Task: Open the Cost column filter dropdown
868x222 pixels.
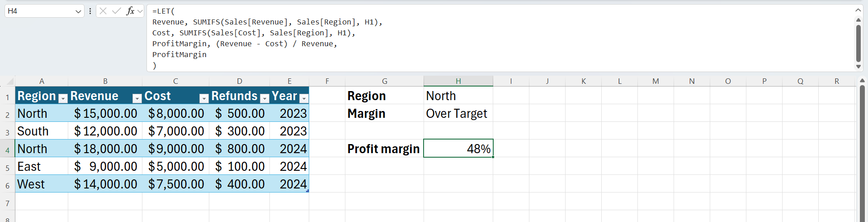Action: [203, 98]
